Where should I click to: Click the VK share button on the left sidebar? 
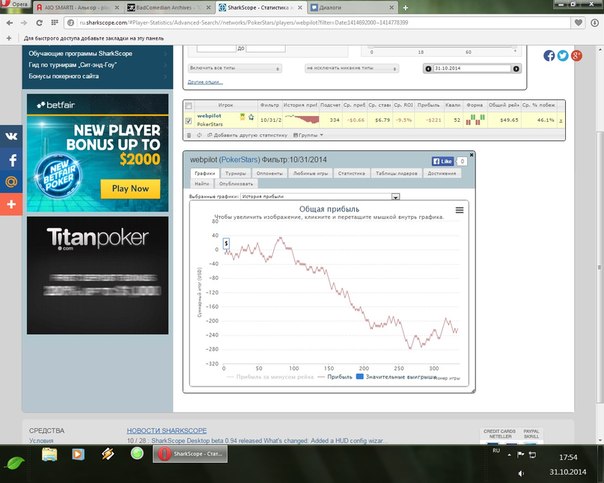(x=11, y=136)
